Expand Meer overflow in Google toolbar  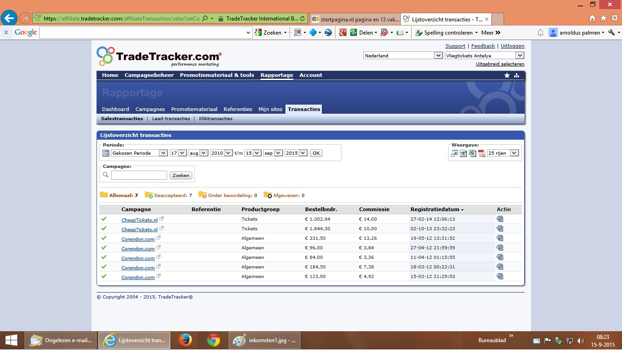491,33
